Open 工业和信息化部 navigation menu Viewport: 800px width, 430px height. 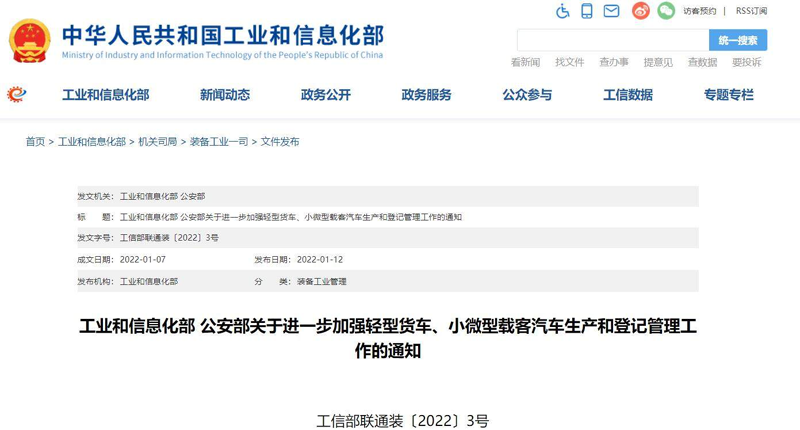click(106, 95)
